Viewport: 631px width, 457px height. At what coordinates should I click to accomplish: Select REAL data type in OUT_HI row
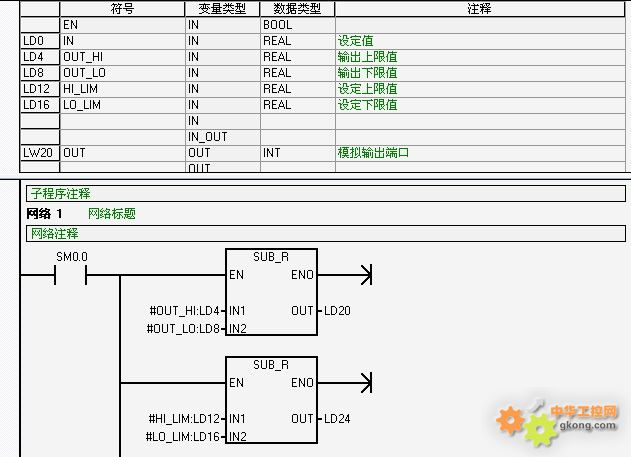[297, 57]
